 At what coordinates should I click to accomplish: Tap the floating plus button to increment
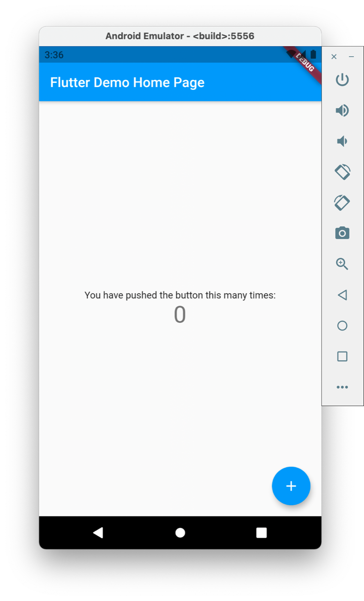tap(291, 486)
